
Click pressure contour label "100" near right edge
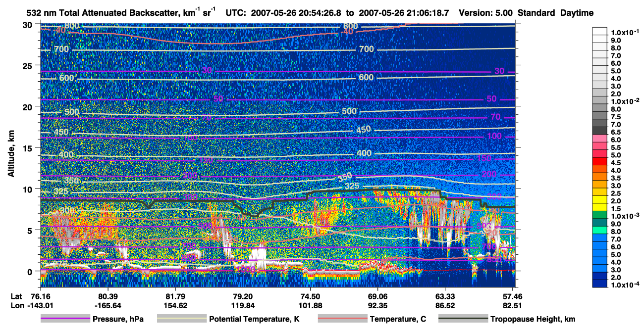[494, 136]
